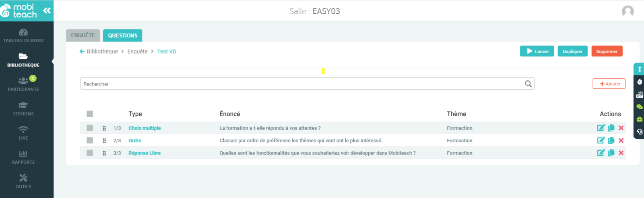Edit the Ordre question
The width and height of the screenshot is (644, 198).
[601, 140]
